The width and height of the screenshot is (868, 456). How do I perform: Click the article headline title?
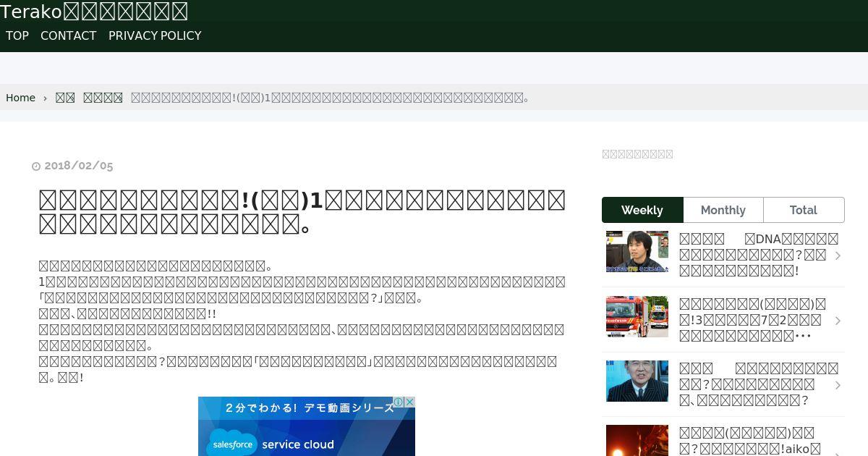click(302, 212)
